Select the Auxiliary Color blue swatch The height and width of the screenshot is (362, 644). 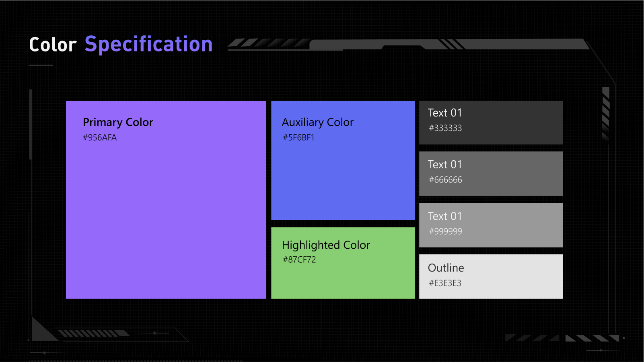343,160
